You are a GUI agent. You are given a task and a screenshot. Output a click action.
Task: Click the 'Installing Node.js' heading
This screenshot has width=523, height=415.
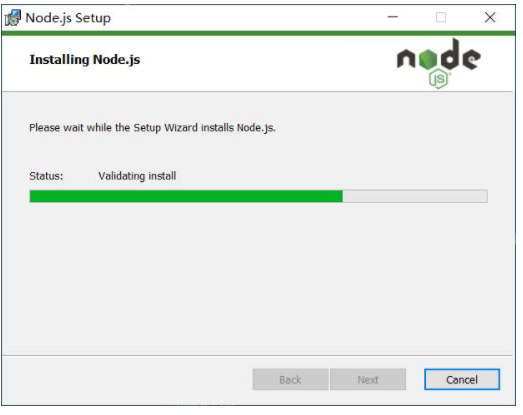coord(85,60)
